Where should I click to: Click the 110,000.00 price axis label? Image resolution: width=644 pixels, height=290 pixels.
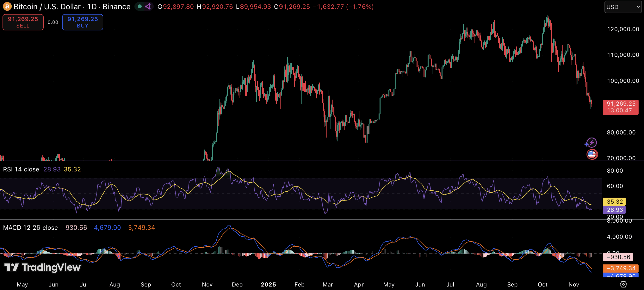(x=623, y=55)
